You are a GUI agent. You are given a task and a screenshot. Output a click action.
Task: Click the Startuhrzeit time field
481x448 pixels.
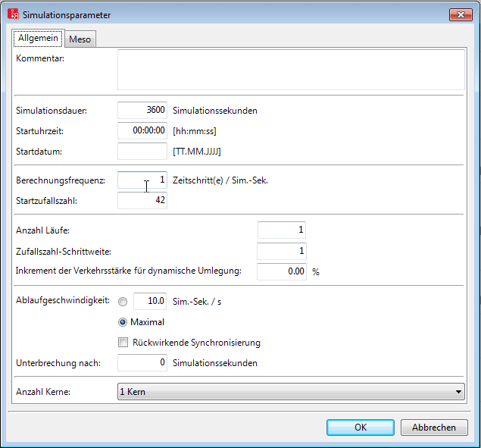tap(142, 130)
